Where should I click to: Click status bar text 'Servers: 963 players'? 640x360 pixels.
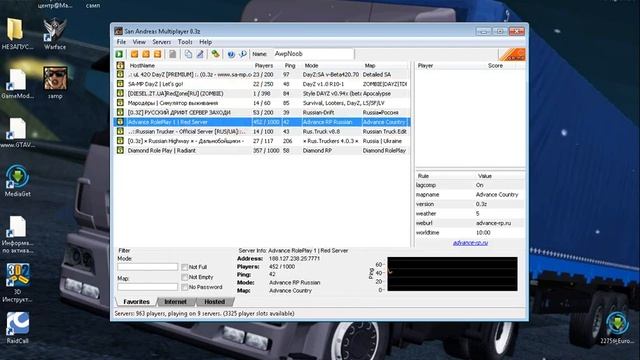[x=204, y=313]
